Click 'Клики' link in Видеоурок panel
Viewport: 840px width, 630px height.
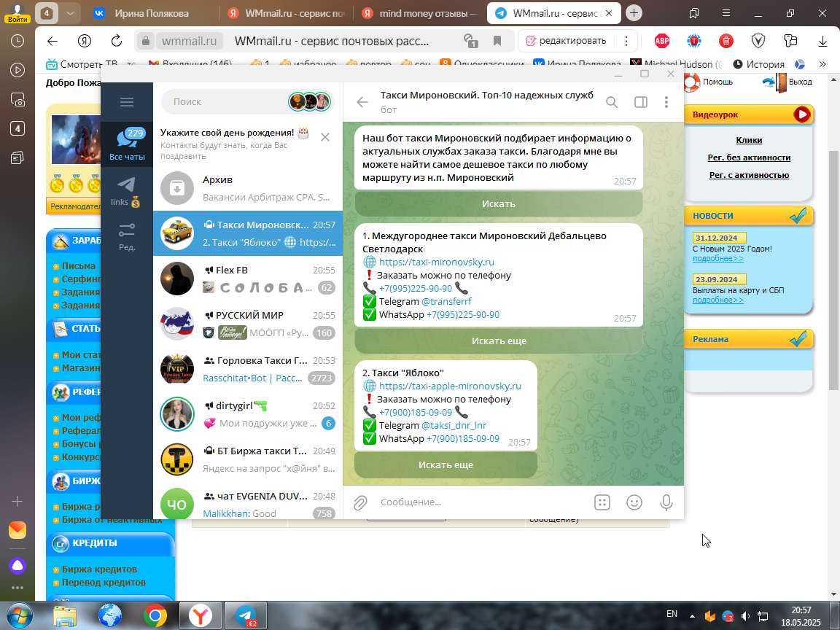[x=749, y=140]
